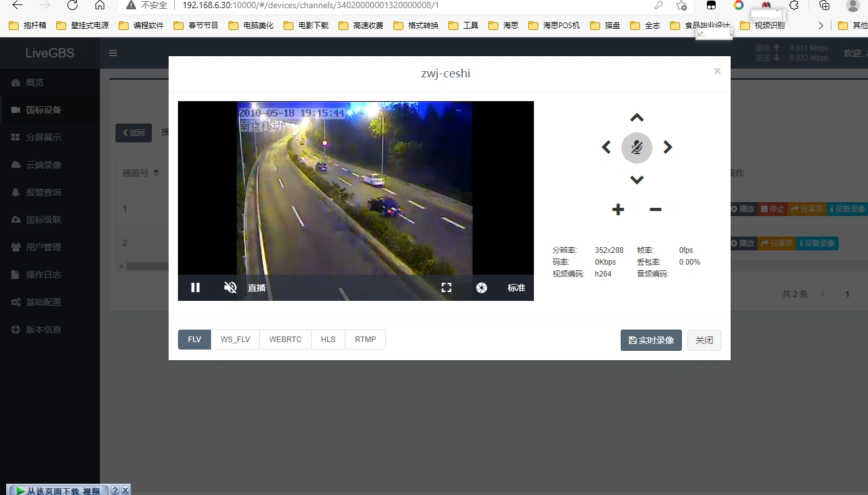Take a snapshot of the video
This screenshot has width=868, height=495.
481,288
